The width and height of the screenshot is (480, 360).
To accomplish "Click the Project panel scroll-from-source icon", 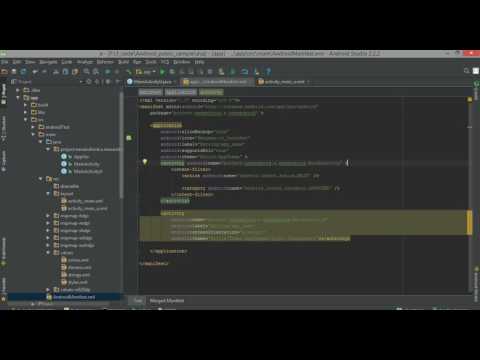I will (89, 82).
